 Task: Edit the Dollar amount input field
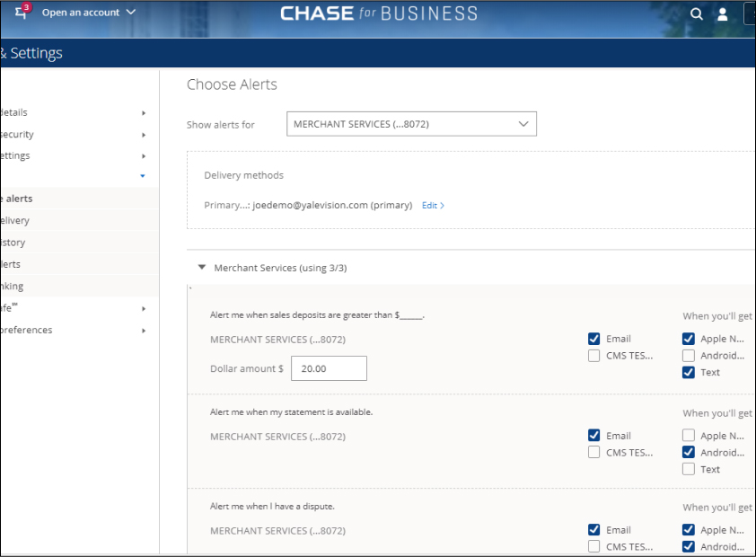pos(329,368)
